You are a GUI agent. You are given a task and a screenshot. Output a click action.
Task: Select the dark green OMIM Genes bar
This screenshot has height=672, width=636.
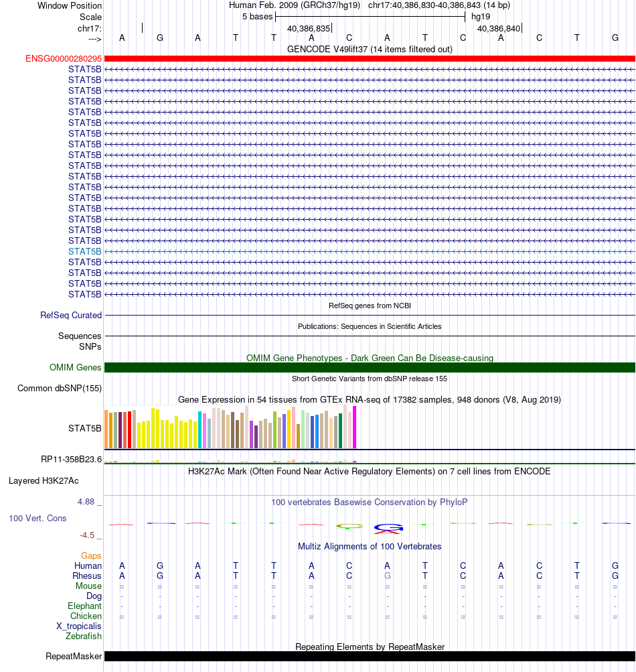(x=370, y=367)
